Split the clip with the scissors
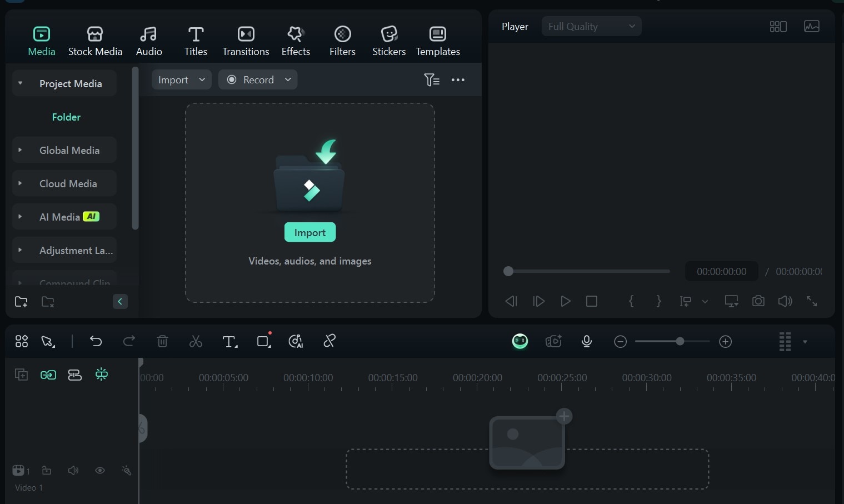Screen dimensions: 844x504 pyautogui.click(x=196, y=341)
